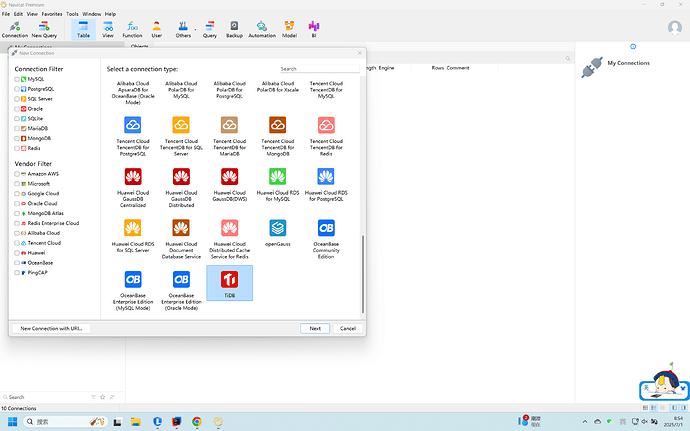The height and width of the screenshot is (431, 690).
Task: Open the File menu
Action: click(x=6, y=14)
